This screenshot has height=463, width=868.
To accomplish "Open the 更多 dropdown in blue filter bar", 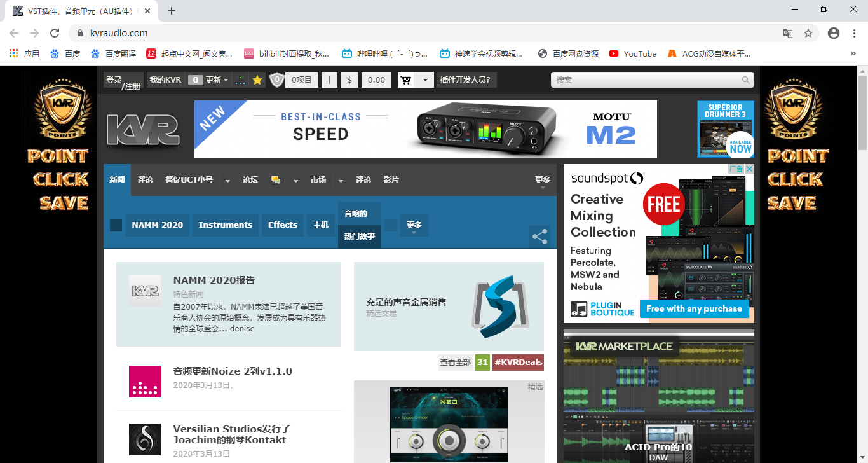I will 414,225.
